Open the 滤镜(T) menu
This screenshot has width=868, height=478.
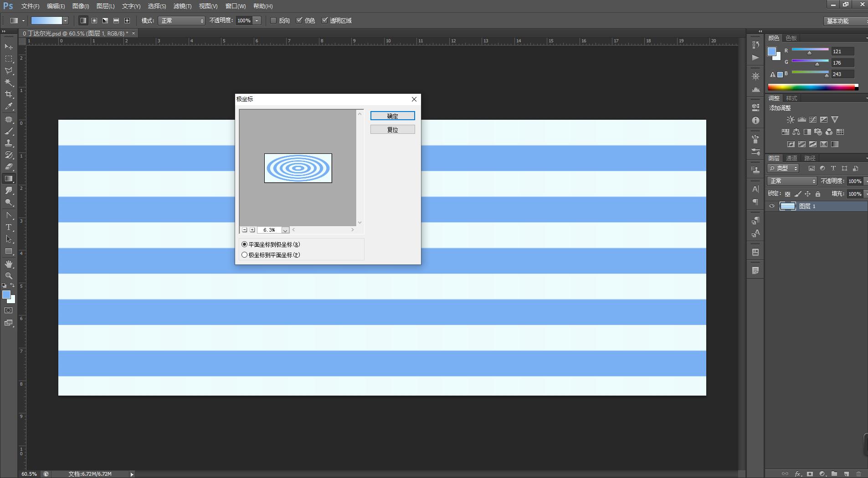click(182, 6)
